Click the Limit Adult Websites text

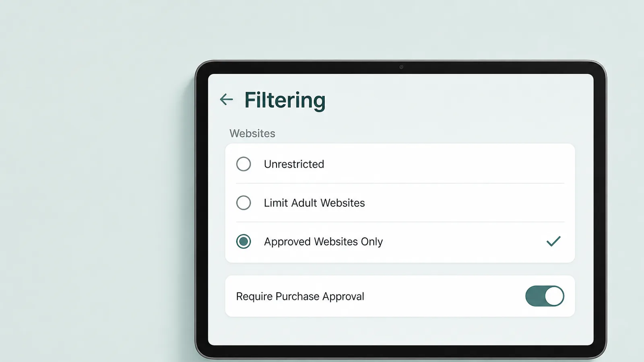tap(314, 203)
